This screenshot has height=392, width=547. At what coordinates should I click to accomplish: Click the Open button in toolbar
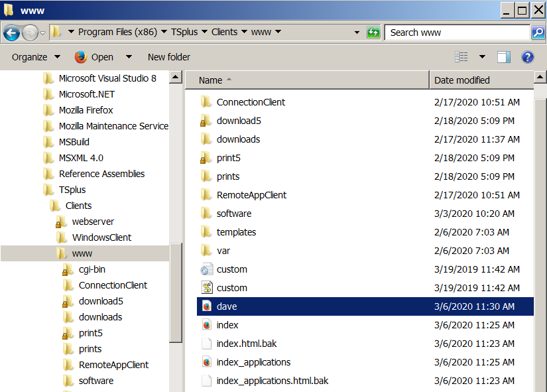[x=94, y=57]
